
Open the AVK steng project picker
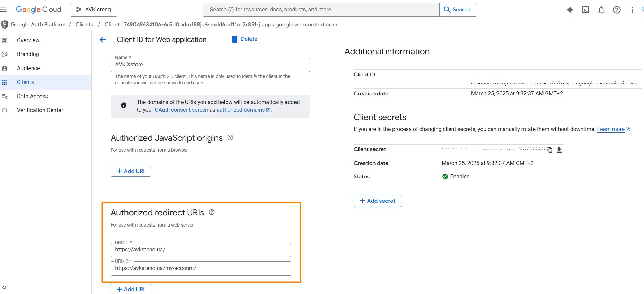pos(94,10)
